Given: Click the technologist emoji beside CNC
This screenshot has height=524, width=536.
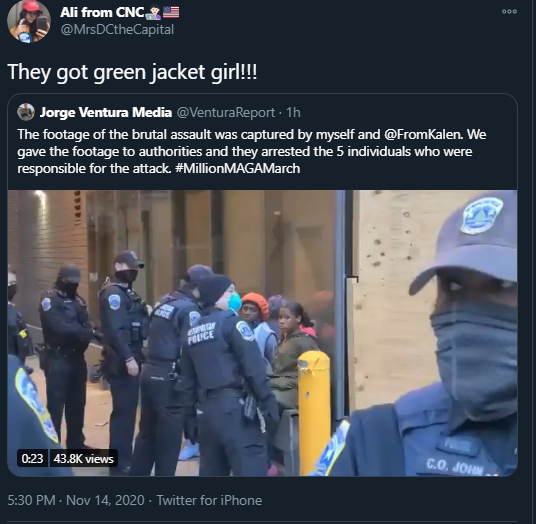Looking at the screenshot, I should point(153,12).
